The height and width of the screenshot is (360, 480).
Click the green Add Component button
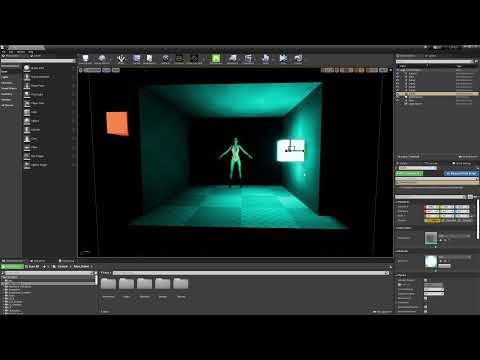coord(409,173)
